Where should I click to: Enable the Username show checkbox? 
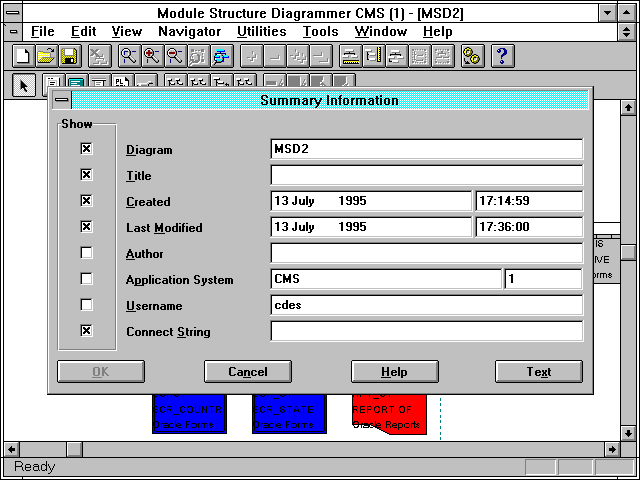click(86, 304)
